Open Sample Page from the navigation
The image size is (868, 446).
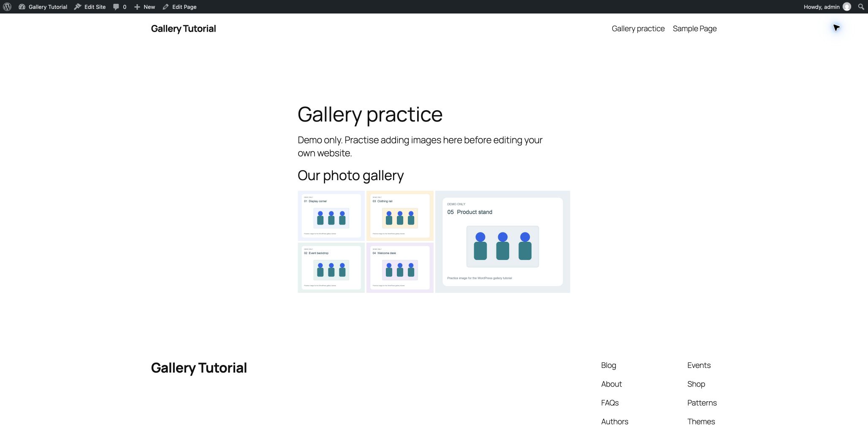point(694,29)
